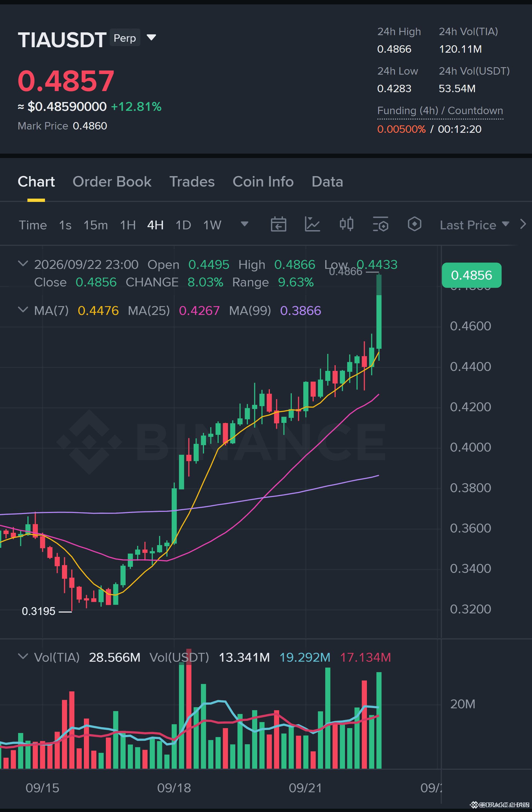
Task: Tap the hexagon chart tool icon
Action: coord(414,224)
